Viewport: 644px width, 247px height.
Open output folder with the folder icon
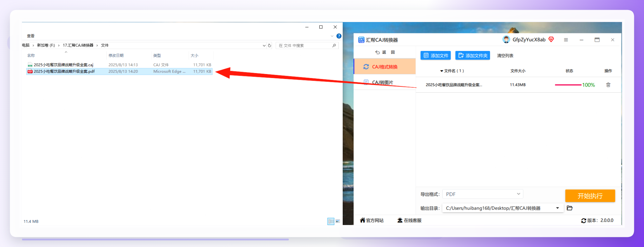(570, 208)
